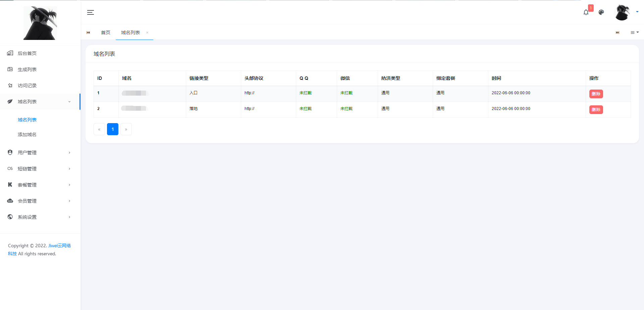This screenshot has width=644, height=310.
Task: Click the jump-to-last-tab arrow icon
Action: (x=618, y=32)
